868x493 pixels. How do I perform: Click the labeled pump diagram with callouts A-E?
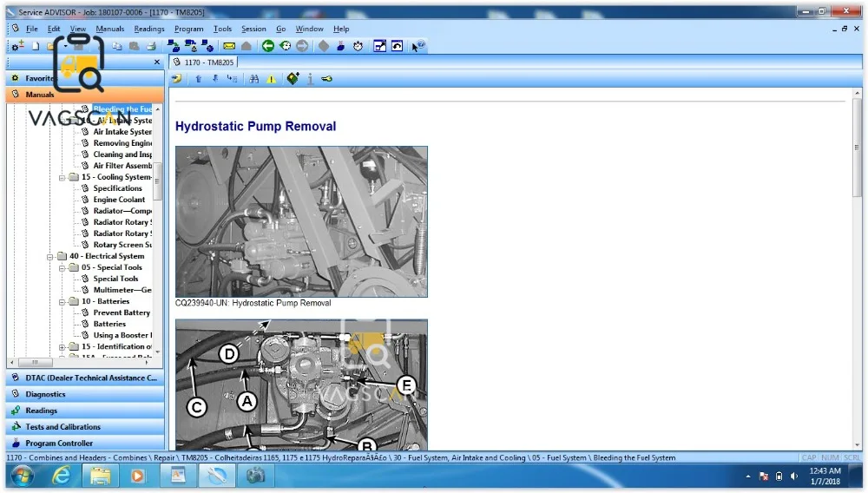(x=302, y=384)
